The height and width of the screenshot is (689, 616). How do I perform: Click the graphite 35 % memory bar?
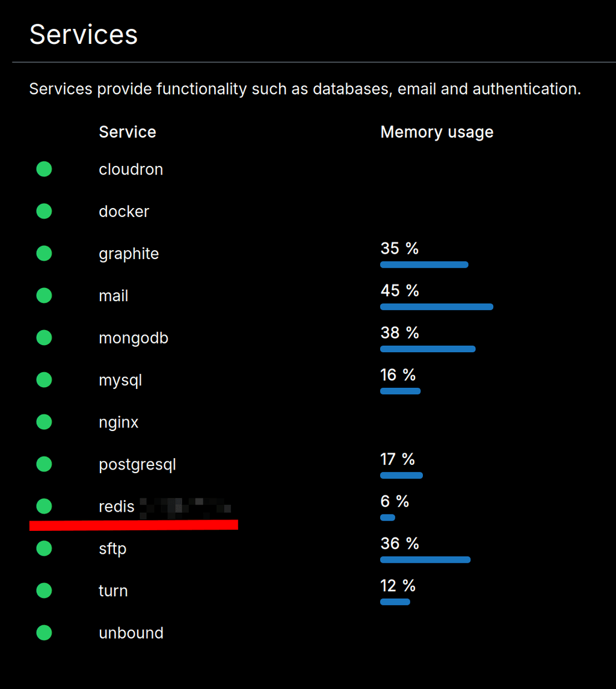click(x=423, y=265)
